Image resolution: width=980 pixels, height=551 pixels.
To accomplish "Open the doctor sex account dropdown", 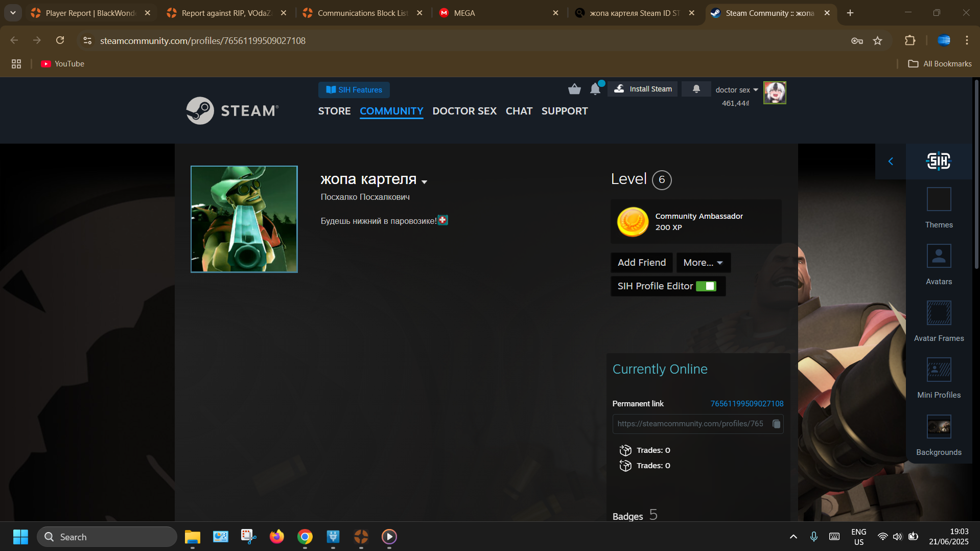I will [x=737, y=90].
